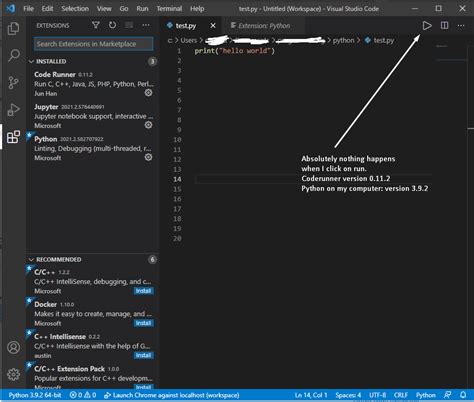
Task: Open notifications bell in status bar
Action: pos(463,395)
